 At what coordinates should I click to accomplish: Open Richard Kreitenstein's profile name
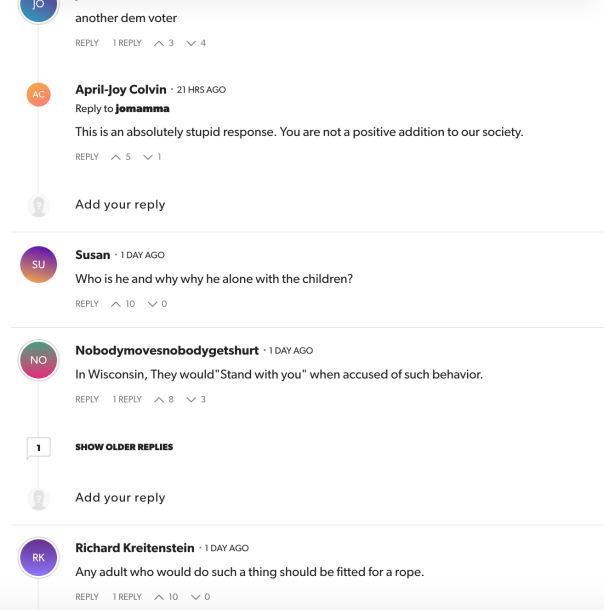135,548
